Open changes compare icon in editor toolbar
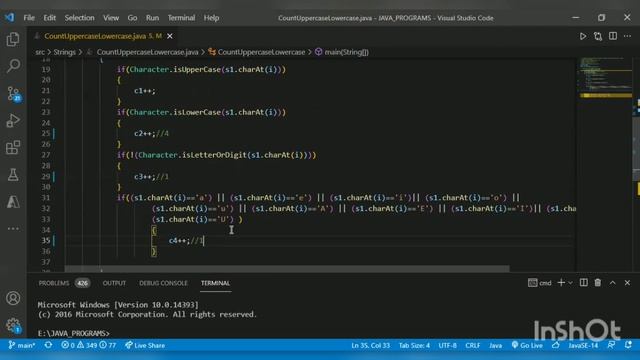 598,36
